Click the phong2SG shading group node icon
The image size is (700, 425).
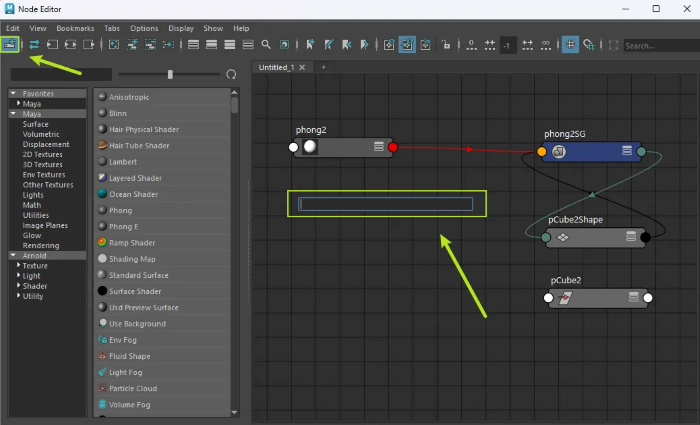[x=559, y=152]
